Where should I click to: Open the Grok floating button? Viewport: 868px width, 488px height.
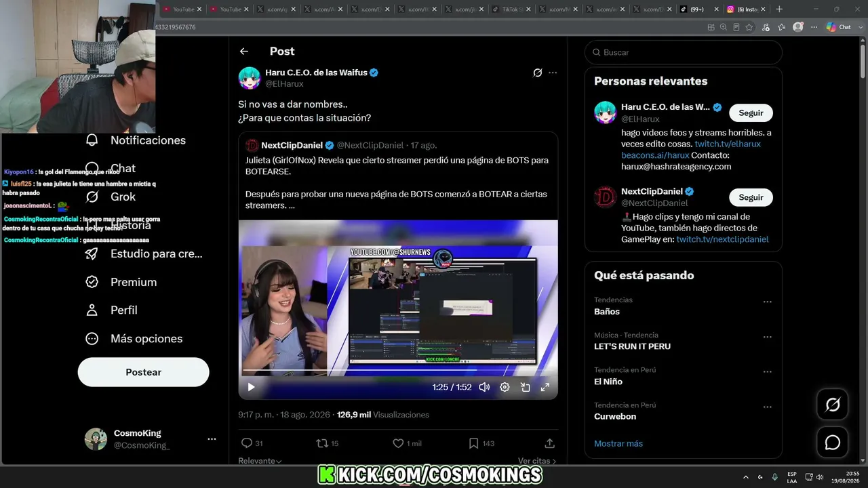(x=832, y=405)
